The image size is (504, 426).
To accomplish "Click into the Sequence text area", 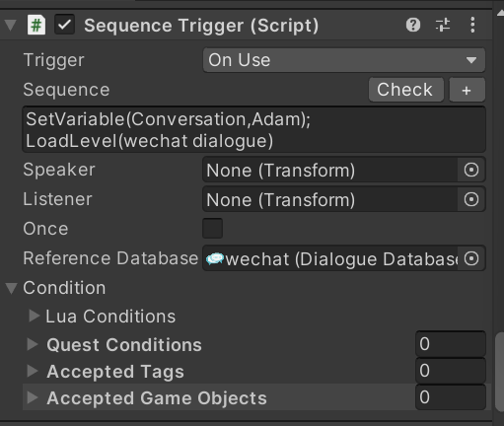I will click(x=254, y=129).
